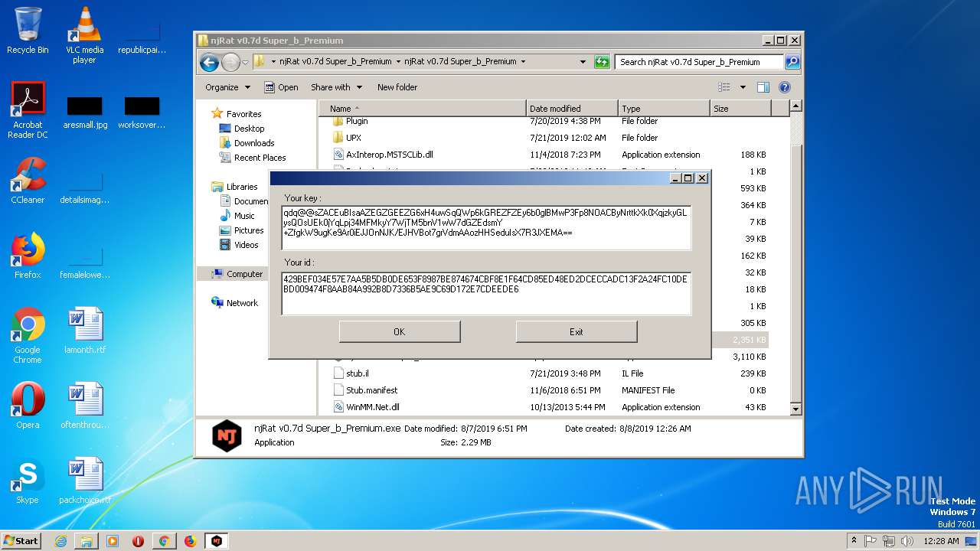Viewport: 980px width, 551px height.
Task: Open the packchoice.rtf desktop file
Action: coord(84,481)
